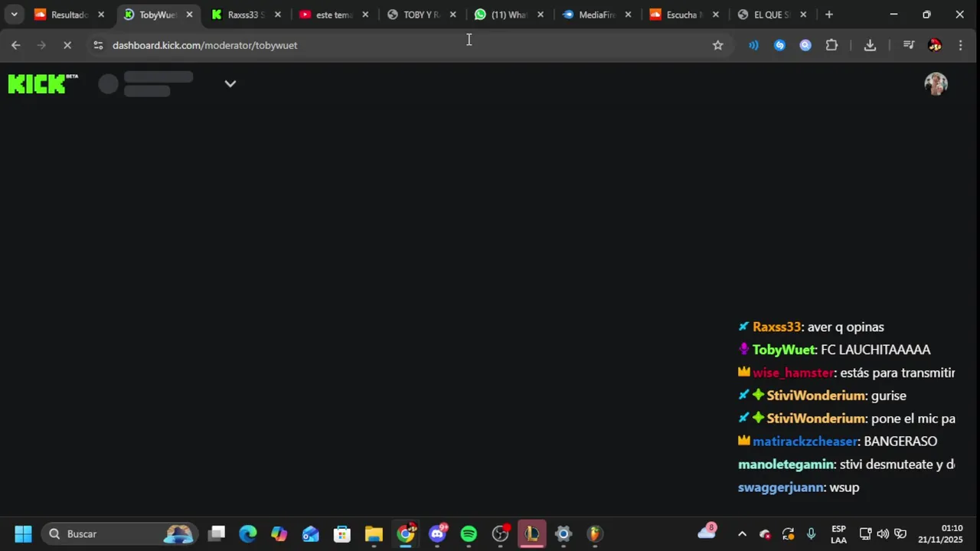Open the Kick user profile avatar

click(936, 84)
